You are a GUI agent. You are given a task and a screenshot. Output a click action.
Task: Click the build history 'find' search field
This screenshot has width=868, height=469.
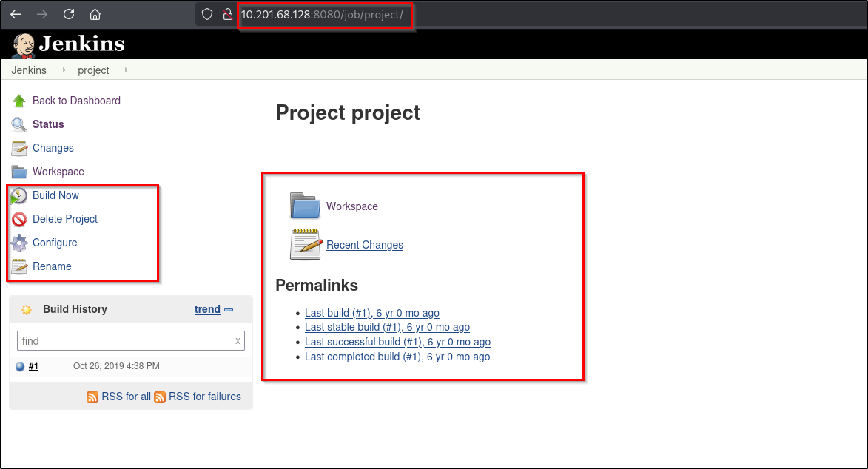click(x=130, y=340)
